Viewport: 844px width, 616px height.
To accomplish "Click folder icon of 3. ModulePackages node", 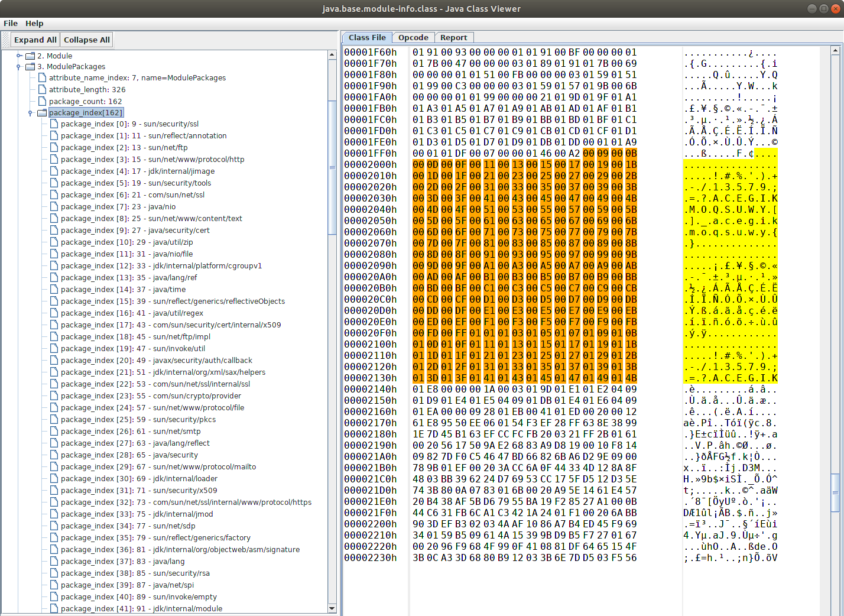I will [30, 66].
